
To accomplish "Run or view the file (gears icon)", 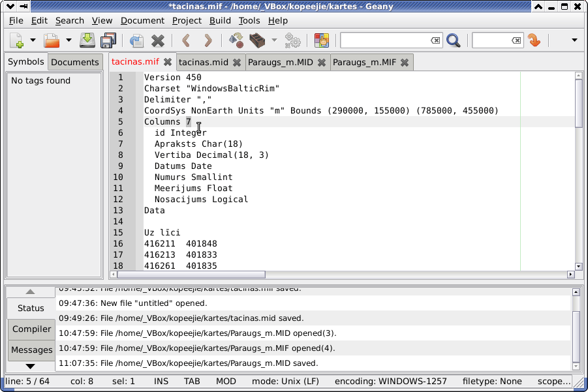I will [x=292, y=40].
